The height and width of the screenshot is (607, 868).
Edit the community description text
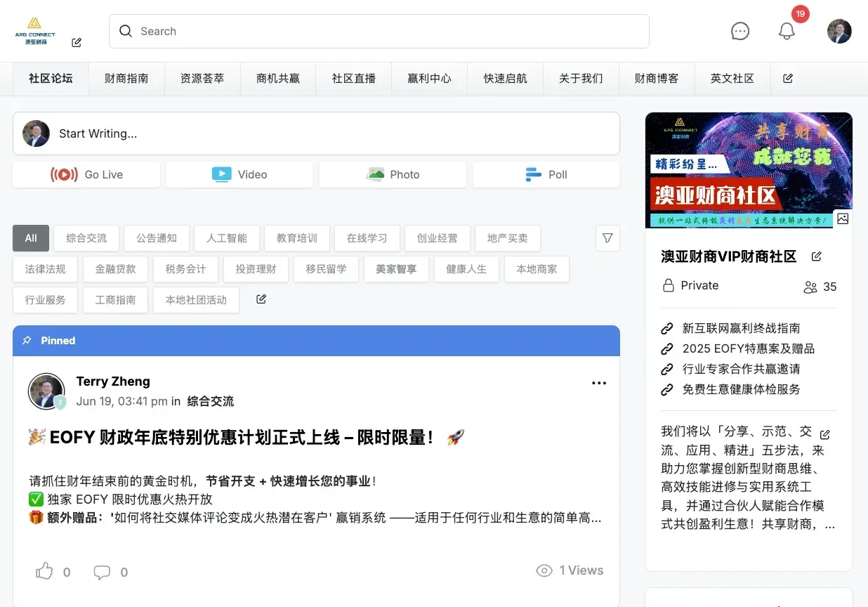coord(825,434)
